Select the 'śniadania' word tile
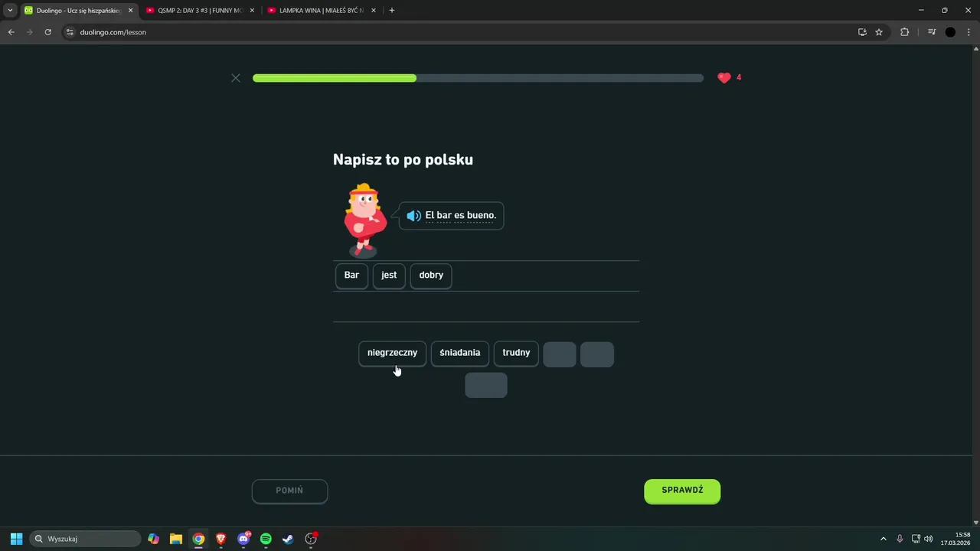The height and width of the screenshot is (551, 980). point(460,353)
